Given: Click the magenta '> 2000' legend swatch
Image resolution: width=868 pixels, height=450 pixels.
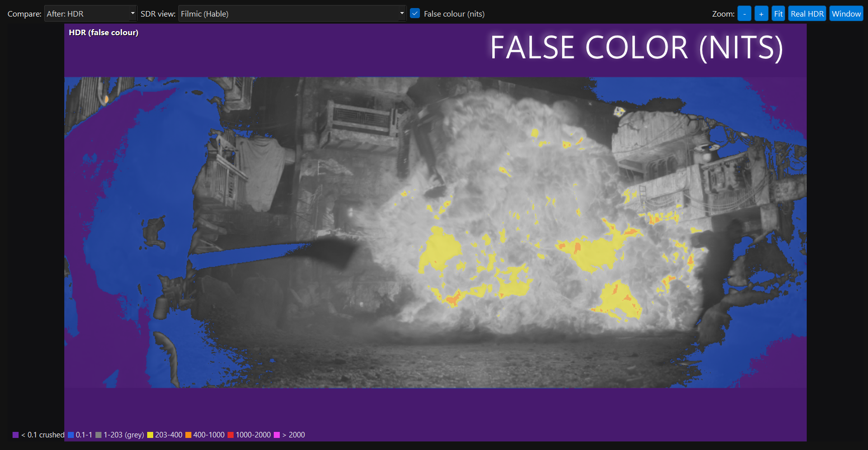Looking at the screenshot, I should pyautogui.click(x=277, y=435).
